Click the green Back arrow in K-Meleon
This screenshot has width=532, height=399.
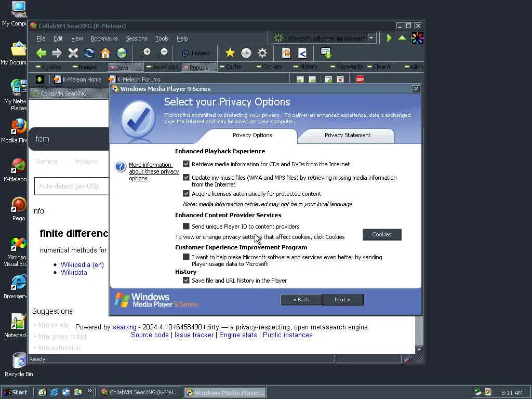(41, 53)
